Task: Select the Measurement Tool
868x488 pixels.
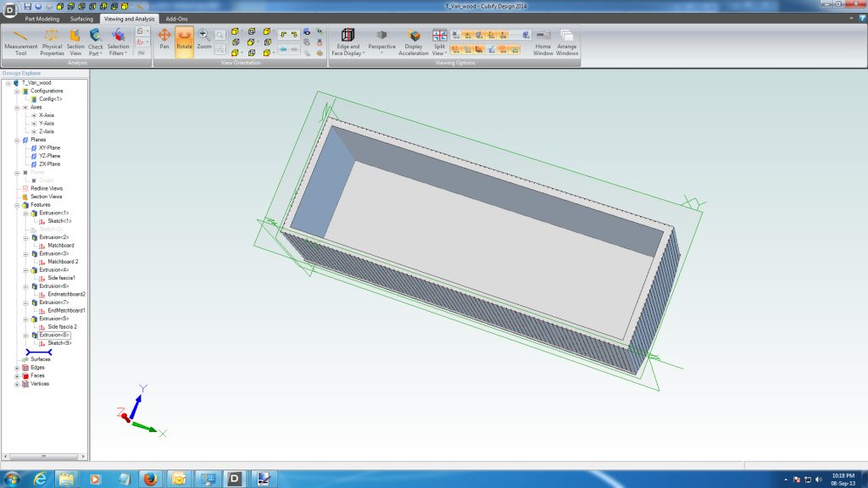Action: click(x=20, y=41)
